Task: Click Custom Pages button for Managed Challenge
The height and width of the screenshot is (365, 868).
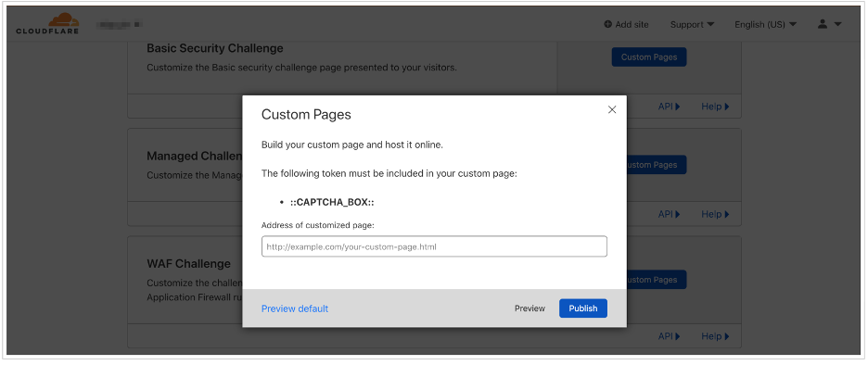Action: (x=657, y=165)
